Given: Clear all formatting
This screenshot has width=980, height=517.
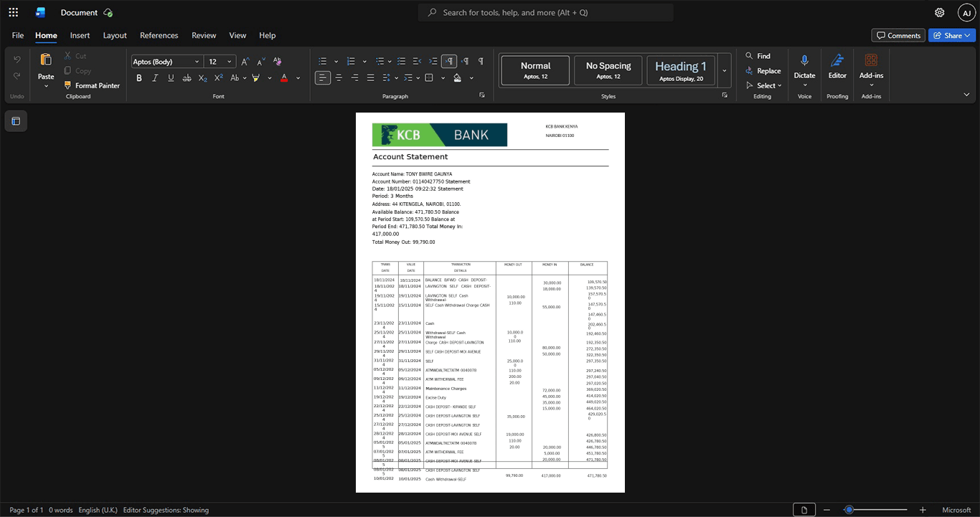Looking at the screenshot, I should (x=277, y=61).
